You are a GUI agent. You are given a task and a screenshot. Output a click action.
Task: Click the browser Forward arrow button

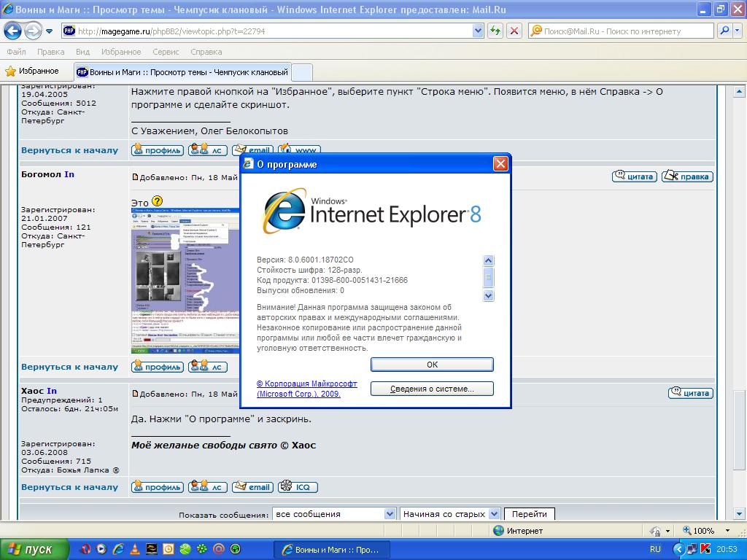pos(32,31)
